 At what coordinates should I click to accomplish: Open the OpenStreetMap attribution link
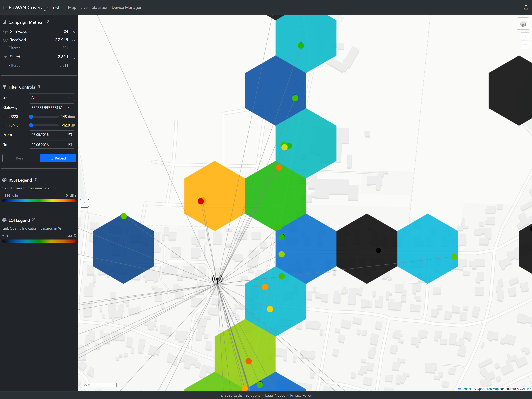click(487, 389)
